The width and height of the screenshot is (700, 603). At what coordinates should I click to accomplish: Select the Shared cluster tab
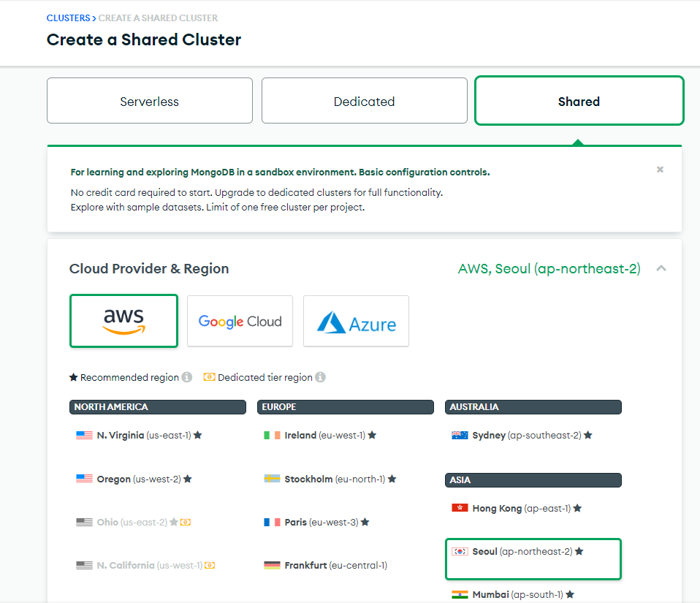point(579,101)
